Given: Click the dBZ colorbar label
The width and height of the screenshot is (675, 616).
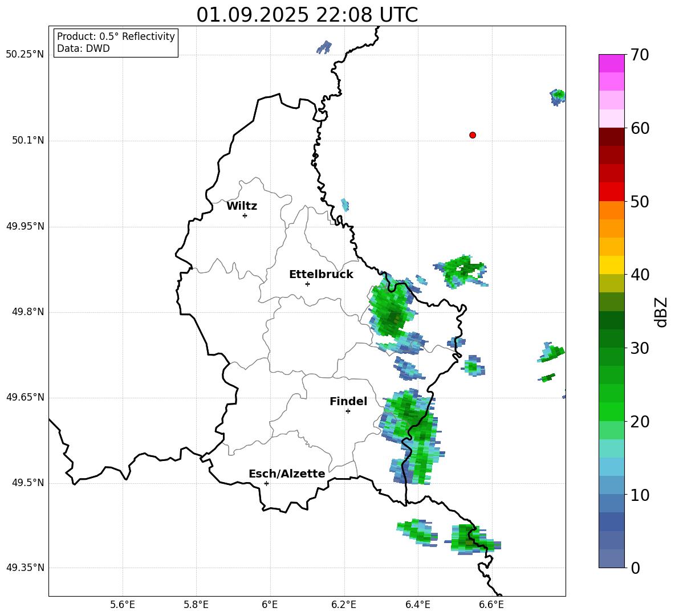Looking at the screenshot, I should click(661, 312).
